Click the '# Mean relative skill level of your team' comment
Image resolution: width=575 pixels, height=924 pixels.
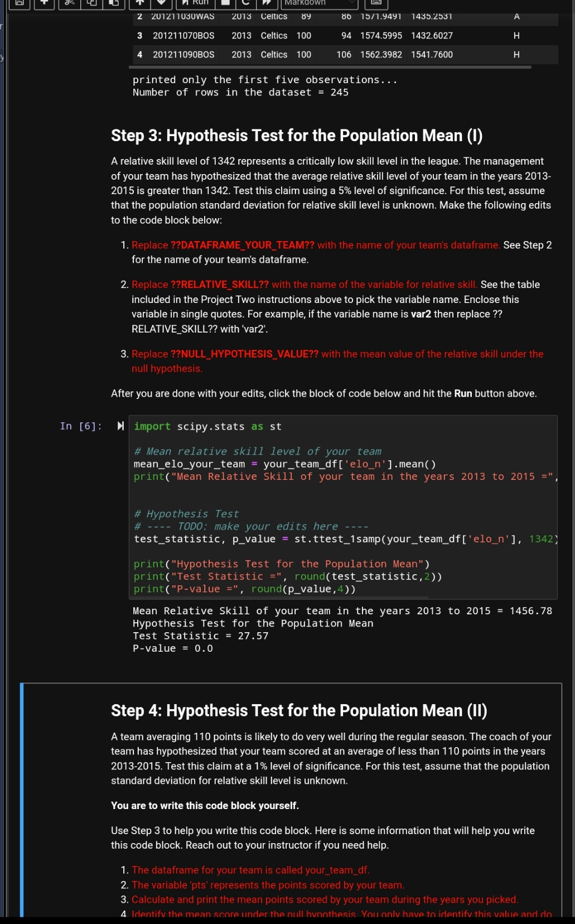point(258,451)
